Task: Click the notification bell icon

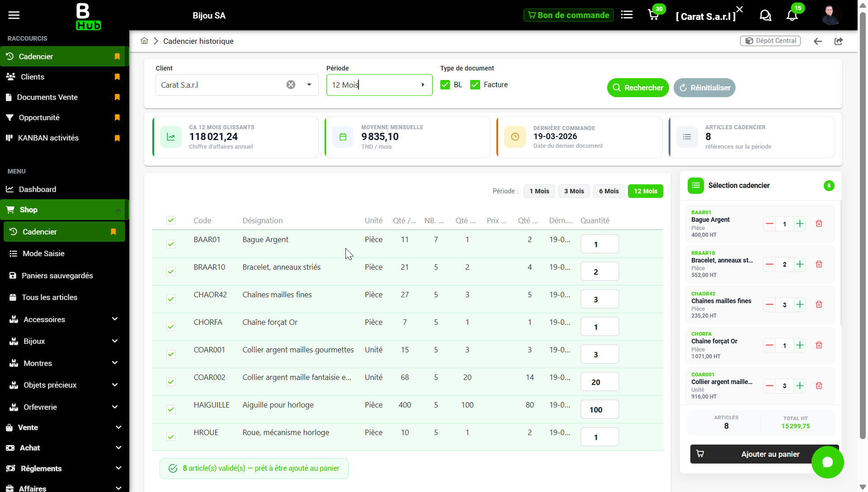Action: (x=792, y=15)
